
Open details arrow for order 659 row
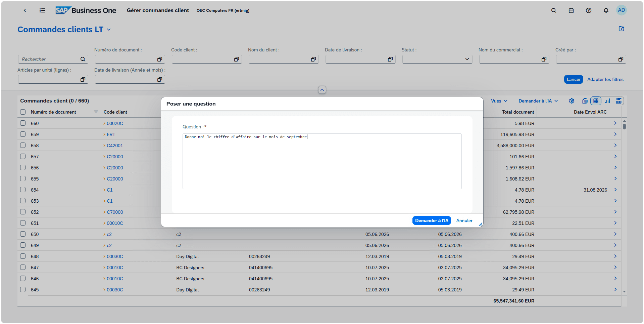(x=615, y=134)
